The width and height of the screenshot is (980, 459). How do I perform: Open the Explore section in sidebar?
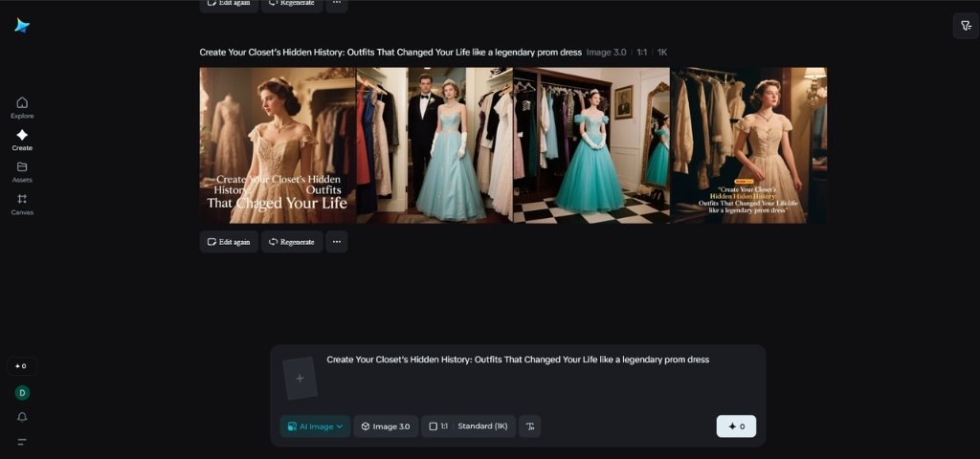22,107
